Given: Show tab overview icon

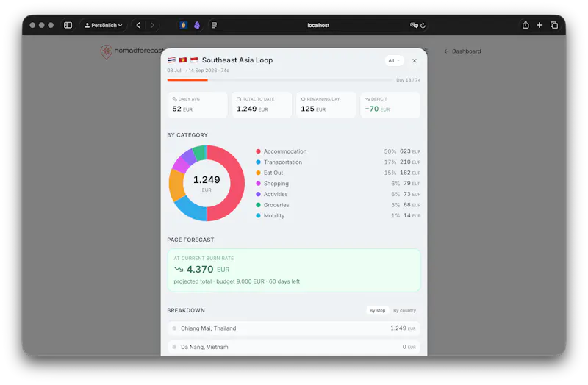Looking at the screenshot, I should pos(554,25).
